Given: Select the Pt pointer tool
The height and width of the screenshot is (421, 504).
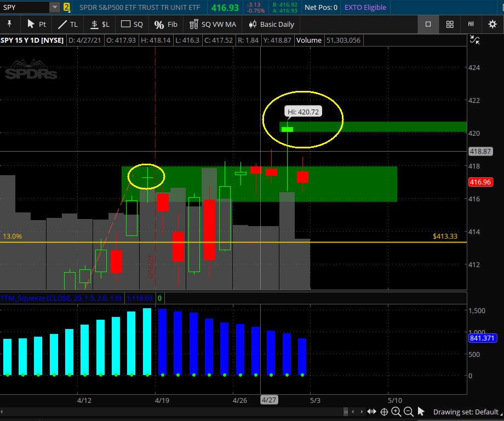Looking at the screenshot, I should (37, 24).
